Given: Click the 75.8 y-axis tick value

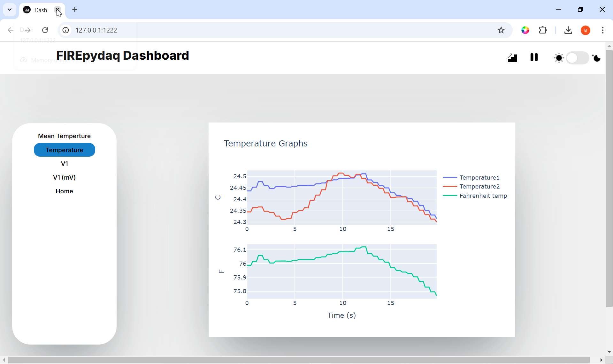Looking at the screenshot, I should (240, 291).
